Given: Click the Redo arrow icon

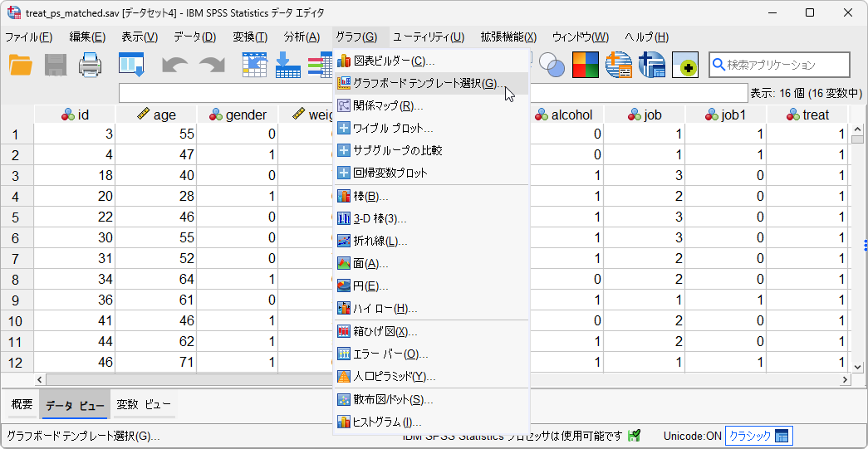Looking at the screenshot, I should (x=212, y=66).
